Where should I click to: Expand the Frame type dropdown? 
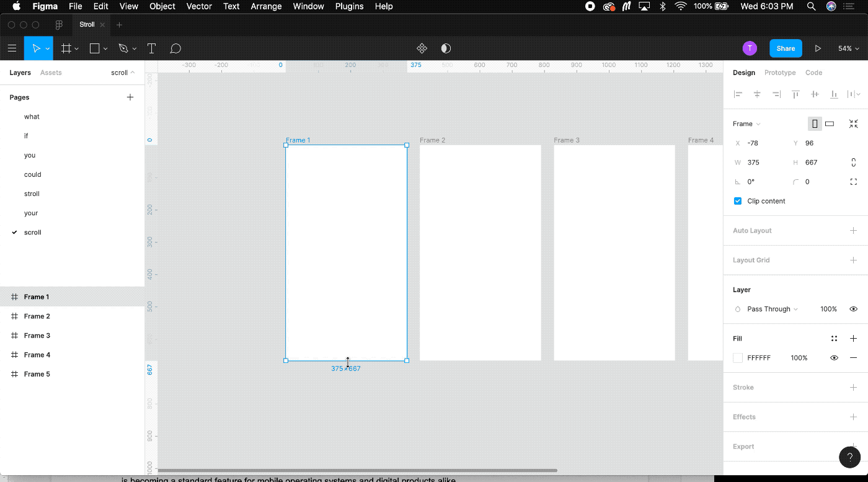pyautogui.click(x=746, y=124)
